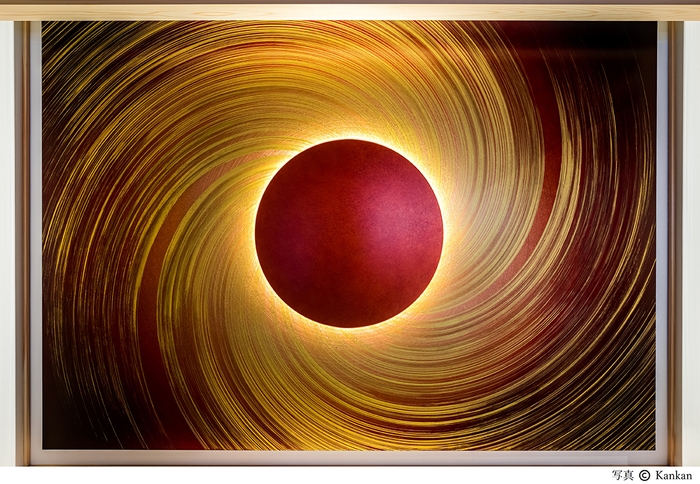Click the glowing rim below the red disc
Image resolution: width=700 pixels, height=484 pixels.
[348, 332]
